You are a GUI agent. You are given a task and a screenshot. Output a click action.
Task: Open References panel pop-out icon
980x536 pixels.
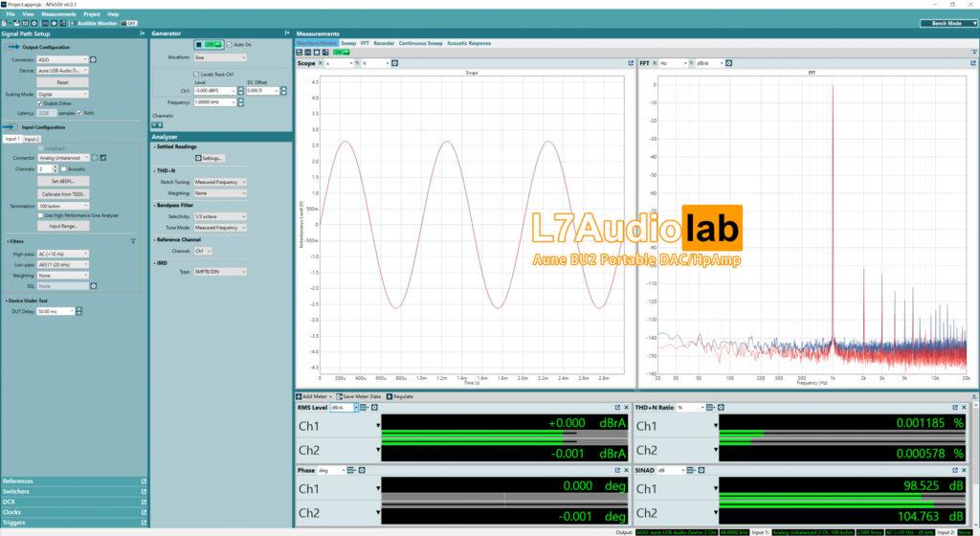pos(144,481)
